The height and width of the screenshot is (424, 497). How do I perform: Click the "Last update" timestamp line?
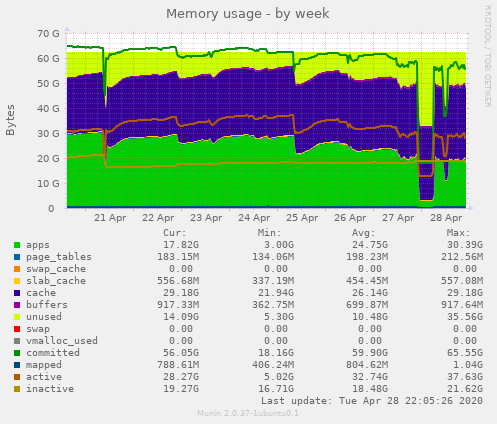[x=372, y=401]
